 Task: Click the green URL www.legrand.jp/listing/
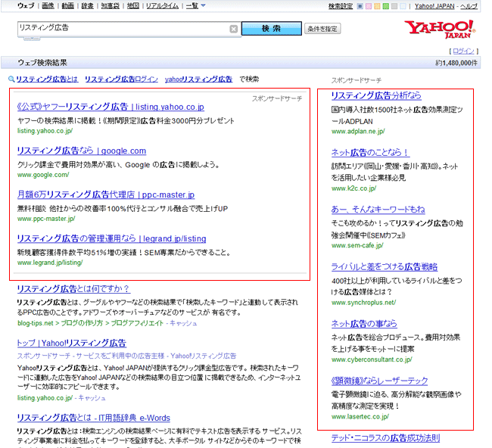coord(50,263)
